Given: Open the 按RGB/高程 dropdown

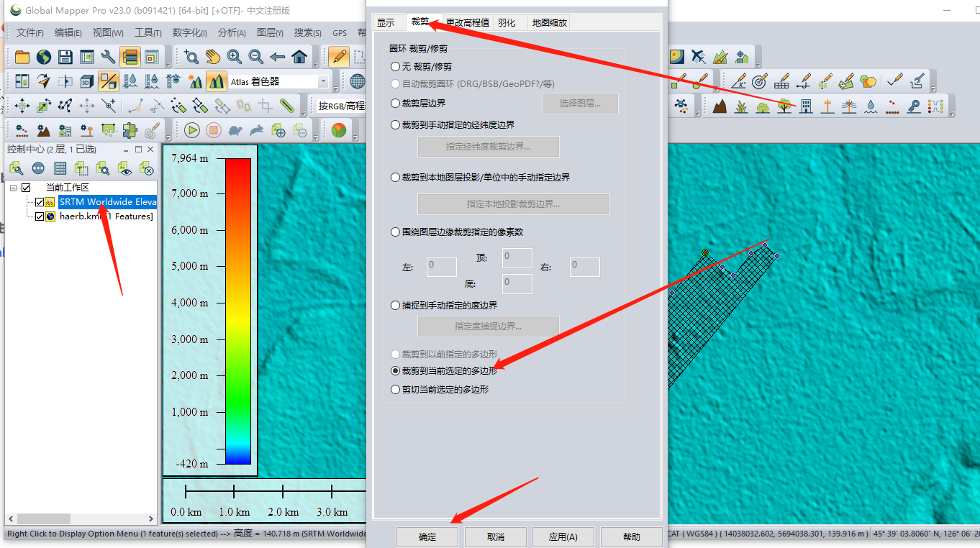Looking at the screenshot, I should coord(341,106).
